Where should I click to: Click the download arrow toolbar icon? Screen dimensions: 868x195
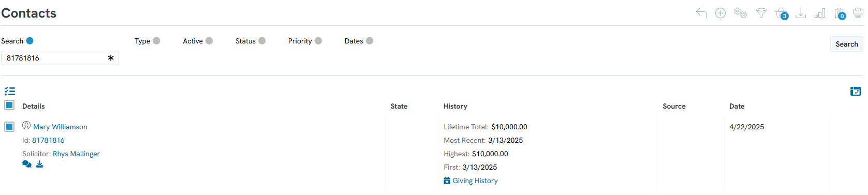[x=801, y=13]
